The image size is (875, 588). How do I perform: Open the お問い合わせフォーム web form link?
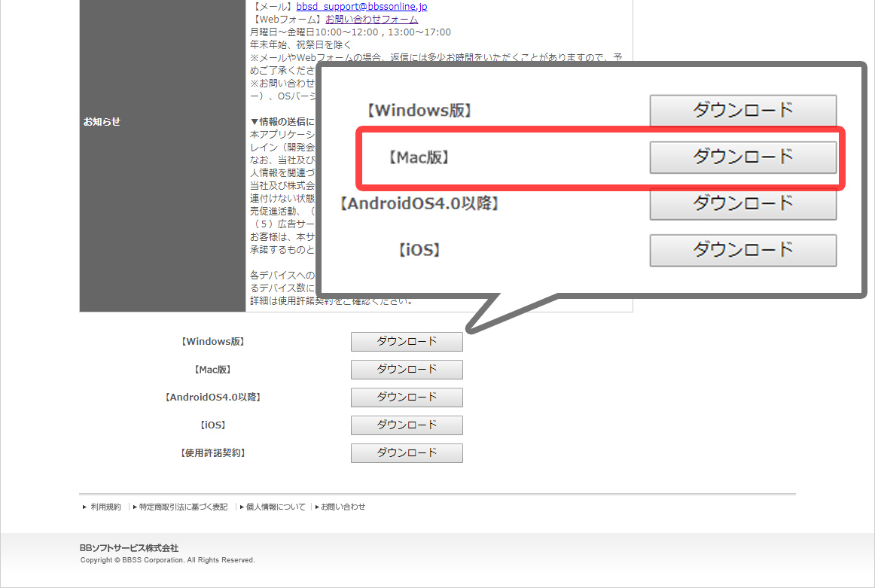click(371, 20)
